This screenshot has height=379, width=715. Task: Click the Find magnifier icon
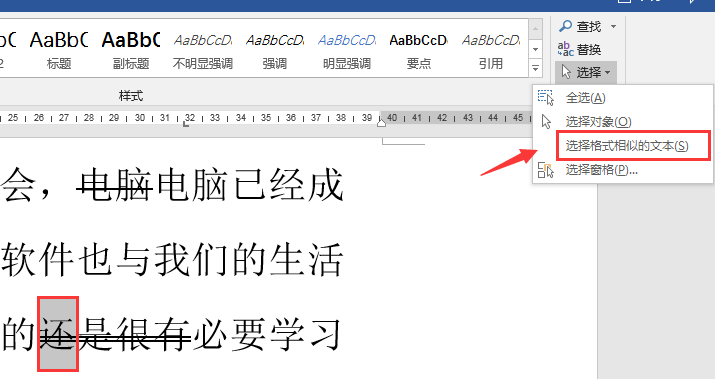(x=566, y=26)
